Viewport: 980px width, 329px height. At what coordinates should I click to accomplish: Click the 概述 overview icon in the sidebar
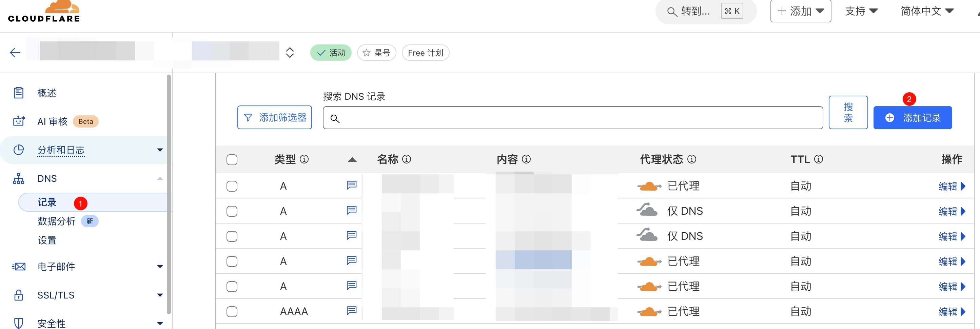click(x=19, y=93)
